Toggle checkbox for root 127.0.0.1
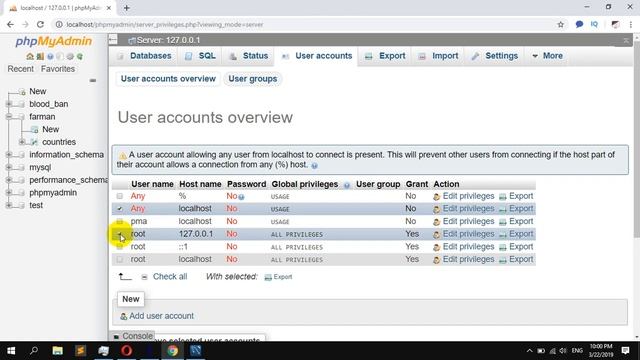The width and height of the screenshot is (640, 360). click(120, 234)
